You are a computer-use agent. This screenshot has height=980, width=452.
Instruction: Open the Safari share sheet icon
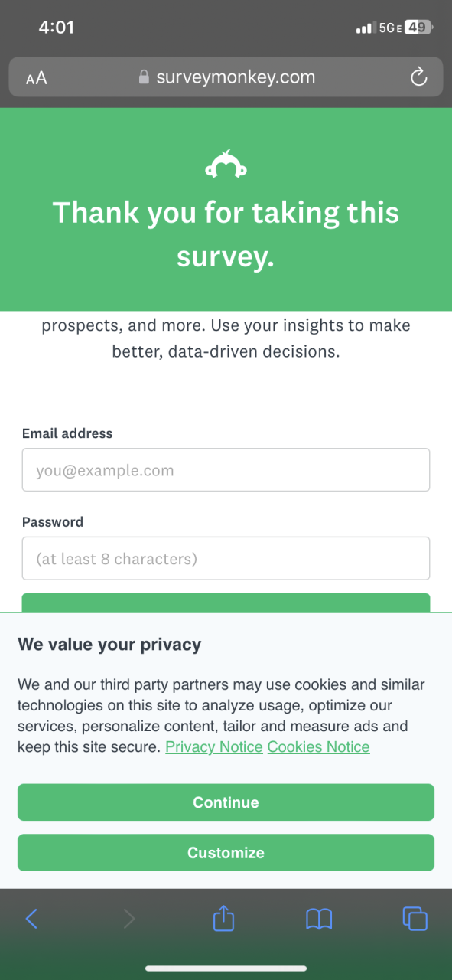point(223,917)
